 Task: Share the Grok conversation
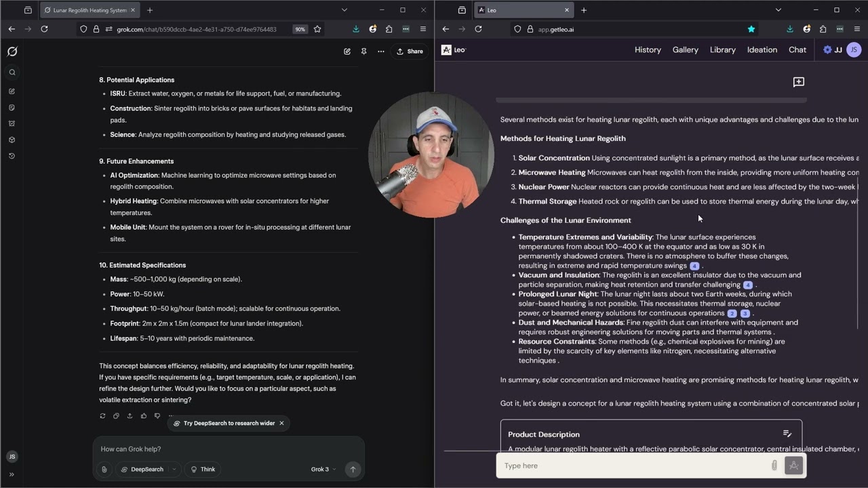pyautogui.click(x=410, y=52)
